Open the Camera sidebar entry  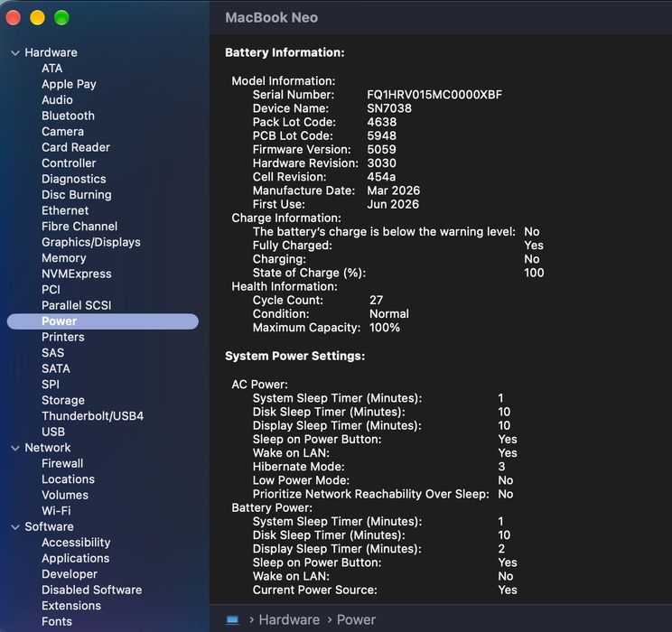tap(62, 132)
